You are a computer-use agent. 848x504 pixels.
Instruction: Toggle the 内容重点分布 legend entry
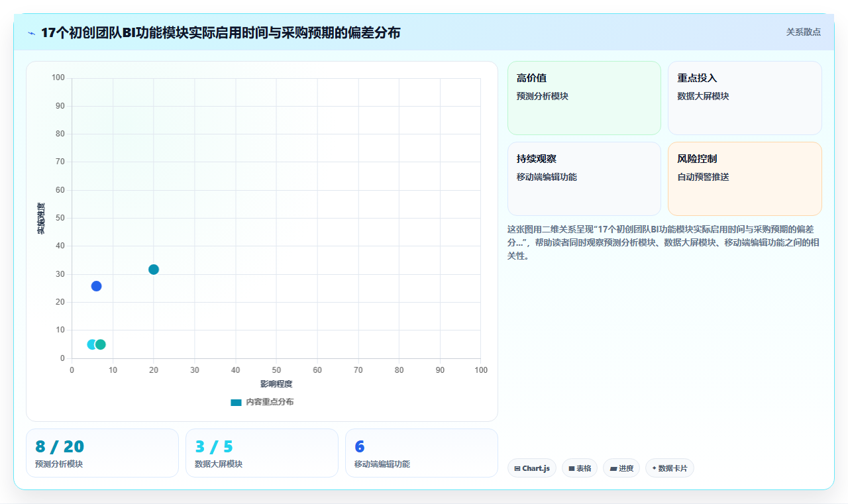click(262, 402)
